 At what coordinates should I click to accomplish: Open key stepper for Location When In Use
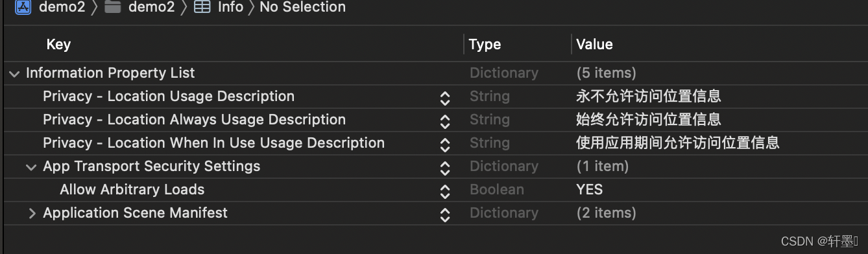[x=445, y=144]
